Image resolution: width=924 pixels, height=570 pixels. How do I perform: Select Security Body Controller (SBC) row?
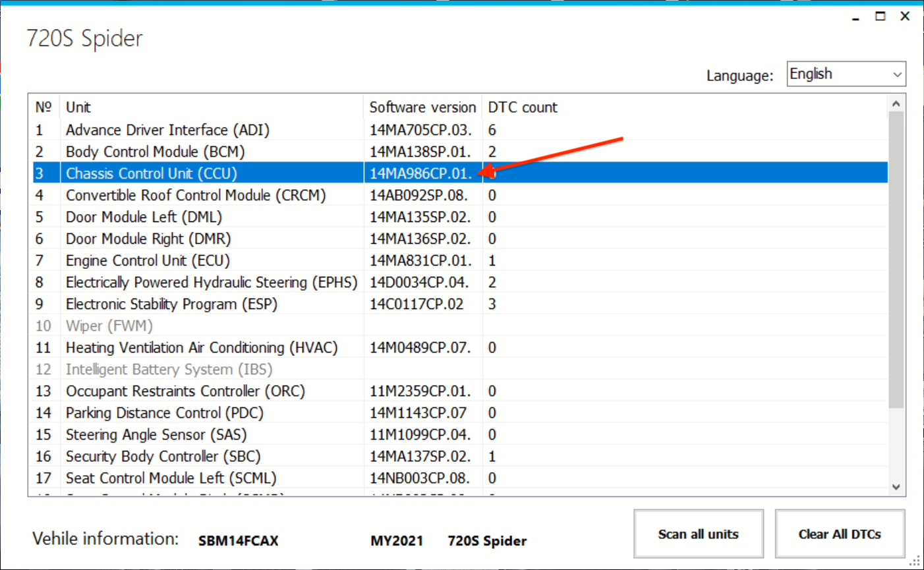coord(460,456)
